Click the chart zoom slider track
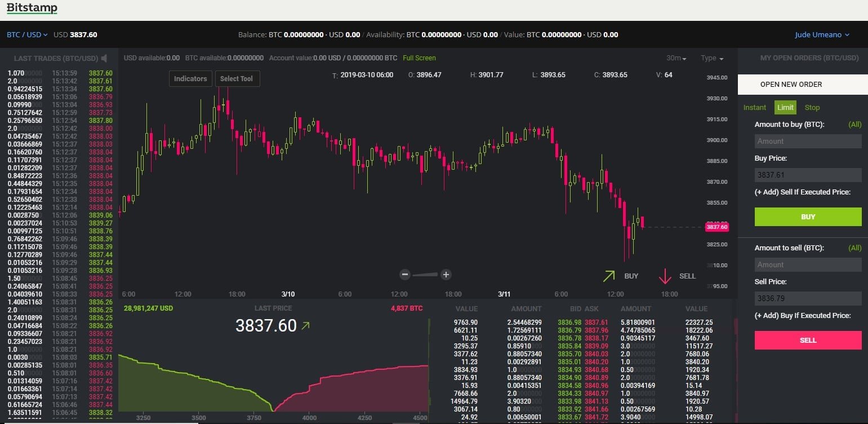The width and height of the screenshot is (868, 424). point(425,275)
